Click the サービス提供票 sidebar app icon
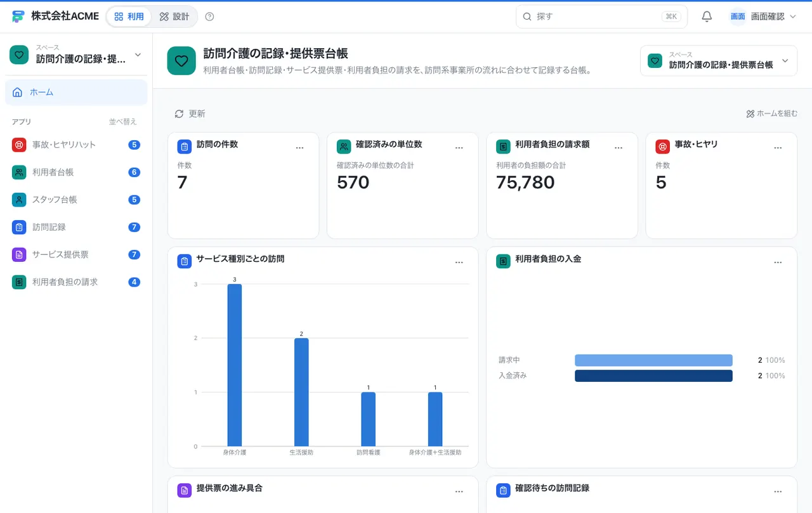812x513 pixels. pos(19,254)
